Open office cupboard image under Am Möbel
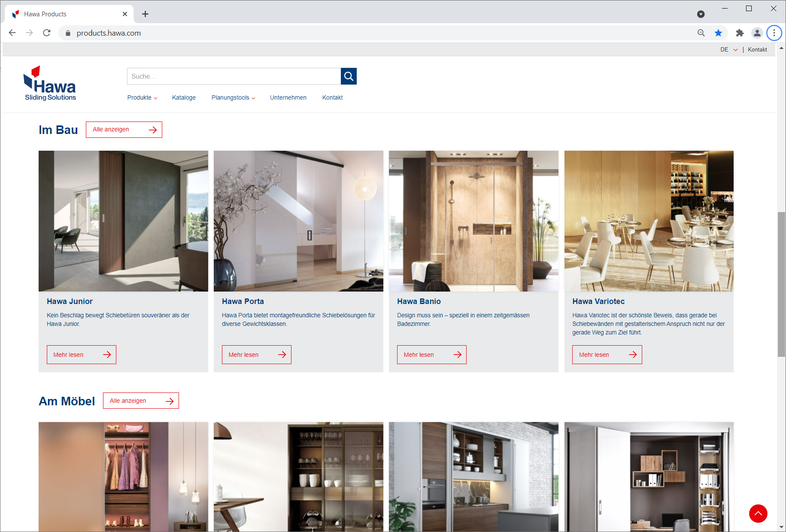The height and width of the screenshot is (532, 786). pyautogui.click(x=649, y=477)
